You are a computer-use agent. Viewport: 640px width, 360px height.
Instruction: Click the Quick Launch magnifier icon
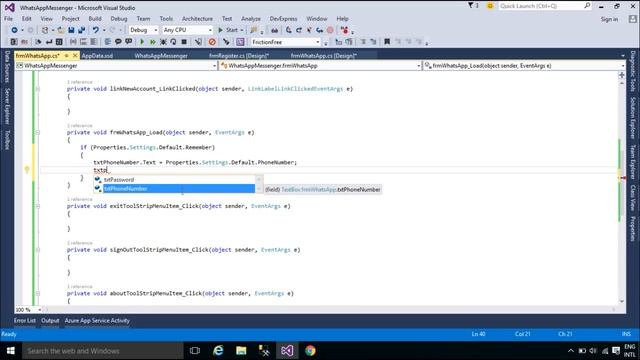[x=587, y=6]
